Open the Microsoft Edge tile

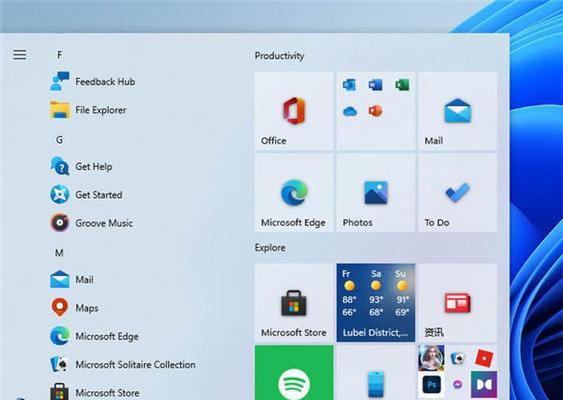click(294, 193)
